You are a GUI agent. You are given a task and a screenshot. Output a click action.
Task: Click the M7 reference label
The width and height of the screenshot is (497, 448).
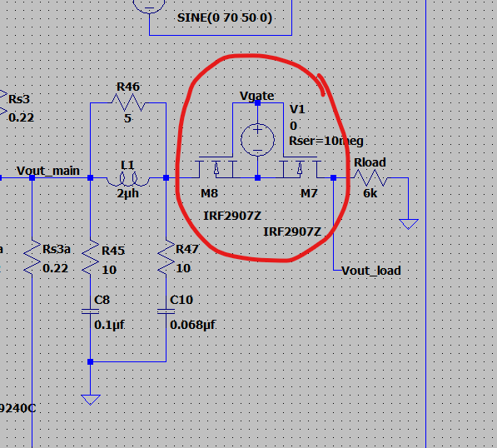point(309,193)
